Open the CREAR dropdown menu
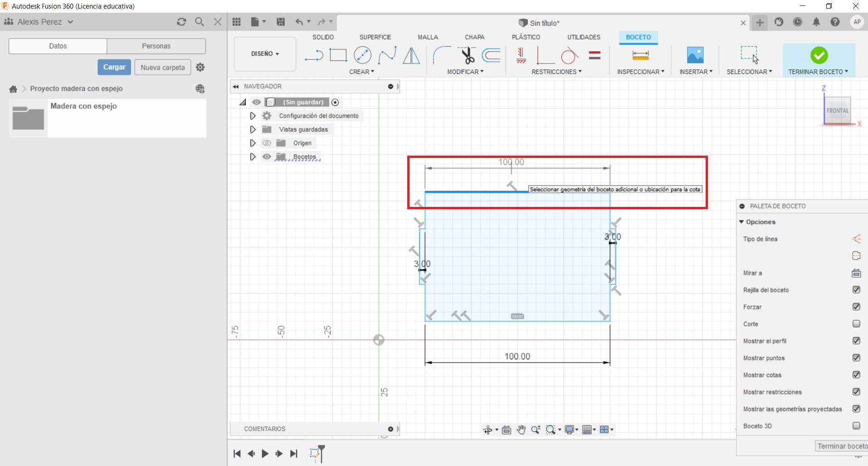868x466 pixels. pyautogui.click(x=361, y=72)
